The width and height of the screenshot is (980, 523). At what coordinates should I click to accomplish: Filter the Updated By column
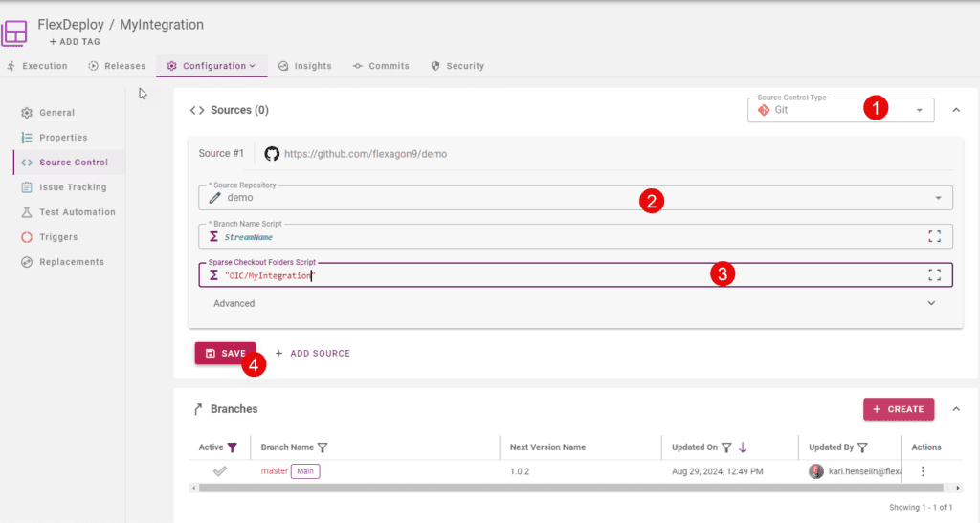click(862, 447)
